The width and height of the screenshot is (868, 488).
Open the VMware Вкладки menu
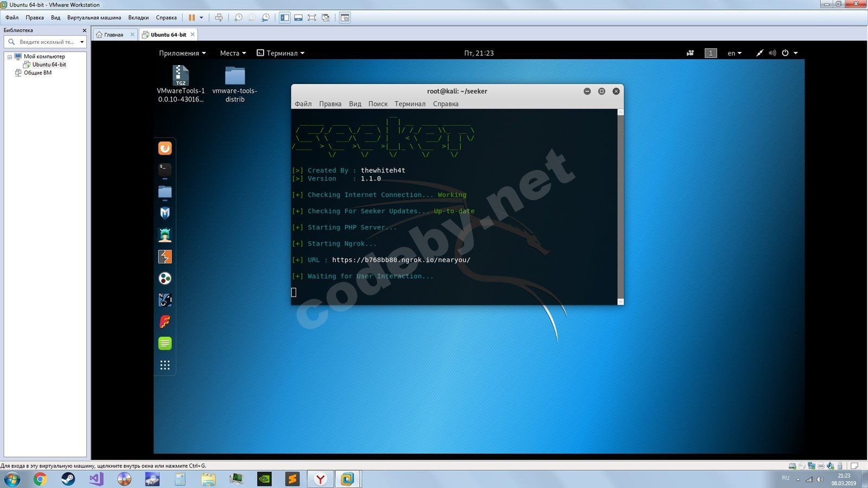pyautogui.click(x=138, y=17)
